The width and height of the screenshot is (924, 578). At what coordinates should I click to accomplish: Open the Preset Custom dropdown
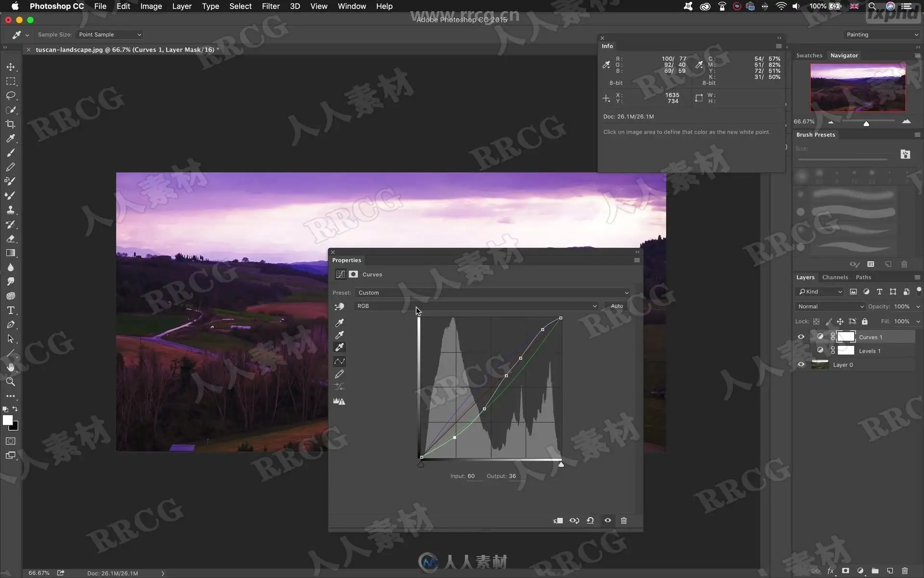tap(492, 293)
